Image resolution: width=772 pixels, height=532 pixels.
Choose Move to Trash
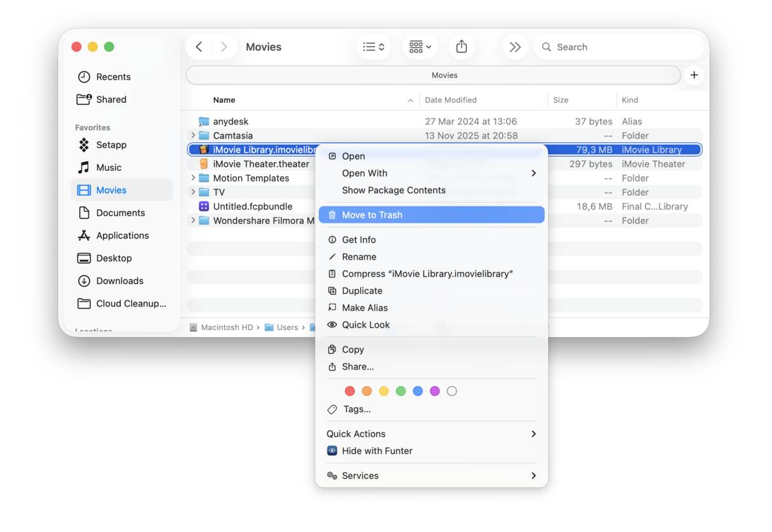click(x=432, y=215)
